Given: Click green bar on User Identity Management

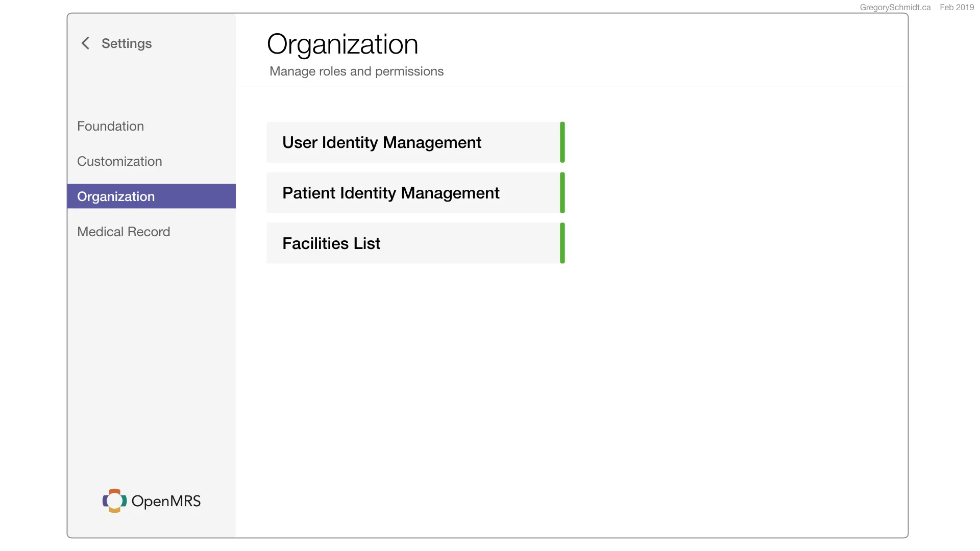Looking at the screenshot, I should [x=562, y=142].
